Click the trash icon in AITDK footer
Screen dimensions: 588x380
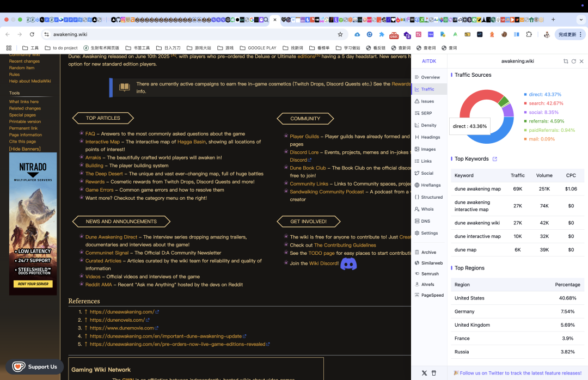tap(434, 373)
